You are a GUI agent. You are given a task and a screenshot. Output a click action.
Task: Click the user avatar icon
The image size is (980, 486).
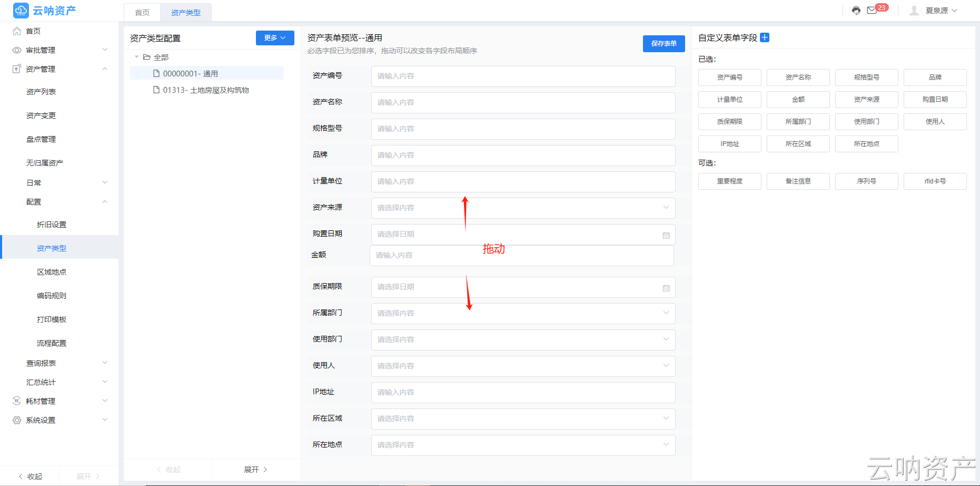click(914, 10)
